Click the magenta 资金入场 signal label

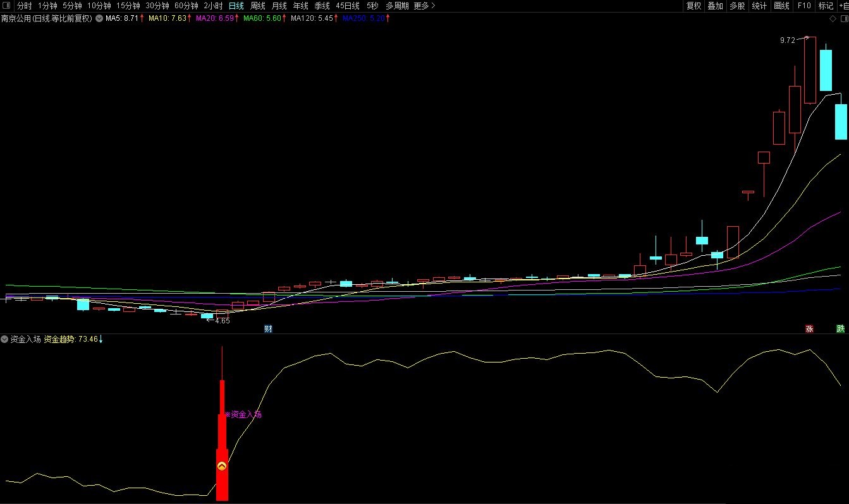coord(246,415)
